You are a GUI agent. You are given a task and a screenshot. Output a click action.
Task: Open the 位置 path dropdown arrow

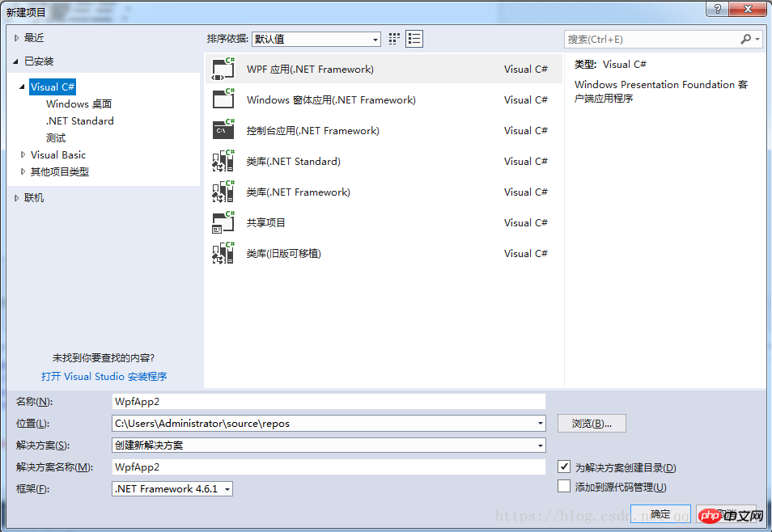click(540, 423)
